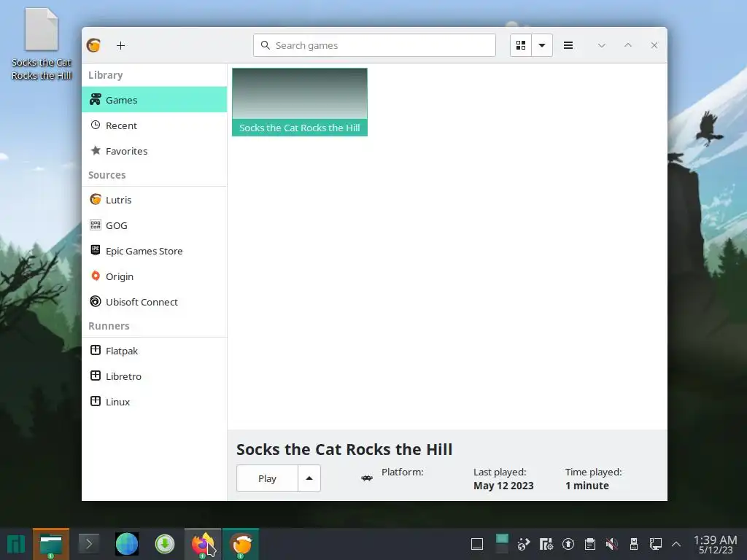The width and height of the screenshot is (747, 560).
Task: Select the Lutris source
Action: click(x=155, y=200)
